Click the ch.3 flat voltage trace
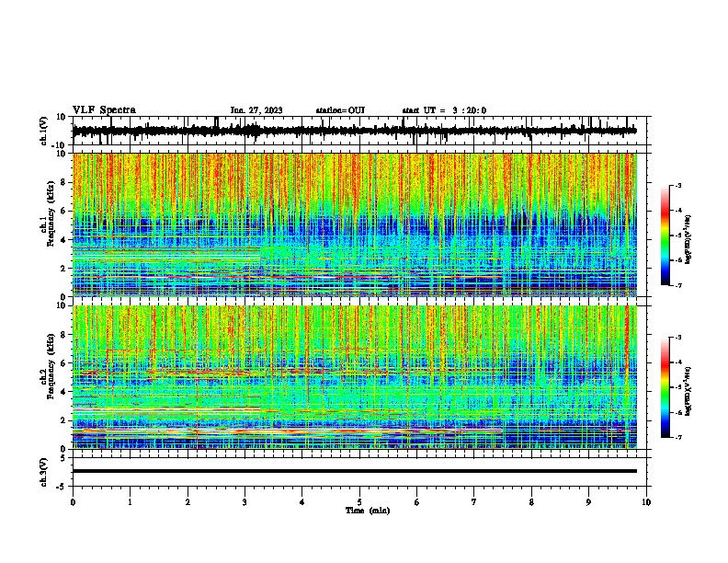This screenshot has width=728, height=563. pyautogui.click(x=355, y=471)
